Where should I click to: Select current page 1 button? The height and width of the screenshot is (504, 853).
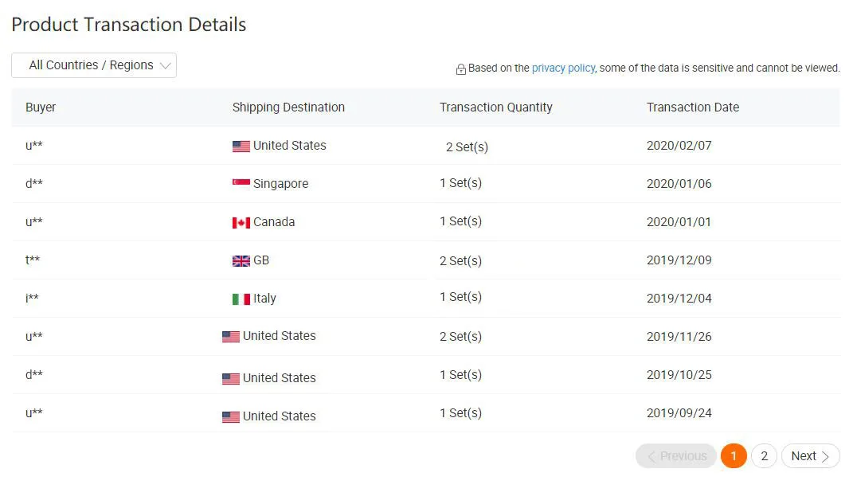pos(734,456)
